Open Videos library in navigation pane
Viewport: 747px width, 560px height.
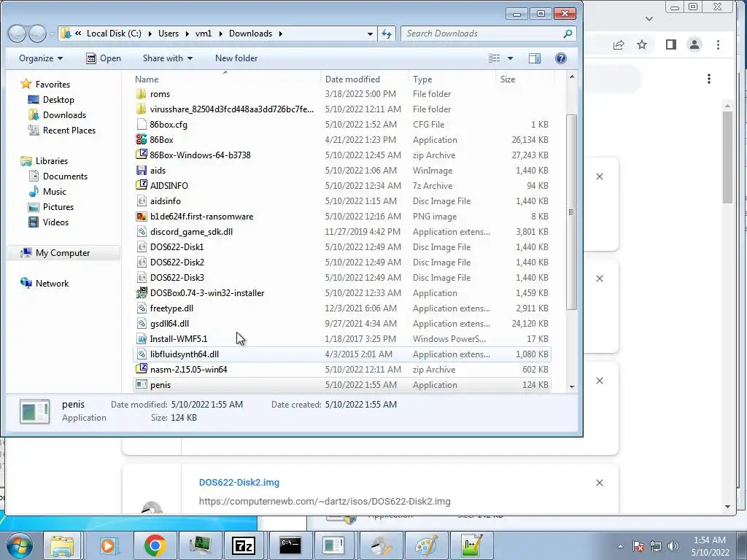tap(55, 222)
